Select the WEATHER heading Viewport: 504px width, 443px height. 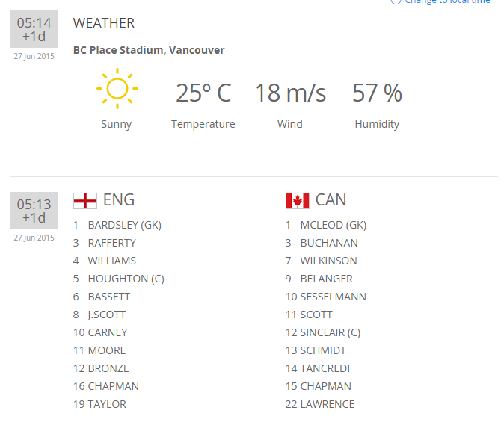(104, 23)
